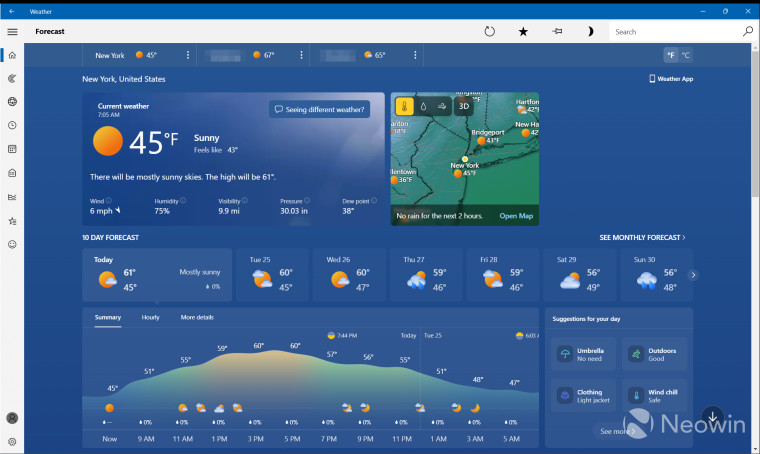Image resolution: width=760 pixels, height=454 pixels.
Task: Click the vertical scrollbar thumb
Action: coord(755,124)
